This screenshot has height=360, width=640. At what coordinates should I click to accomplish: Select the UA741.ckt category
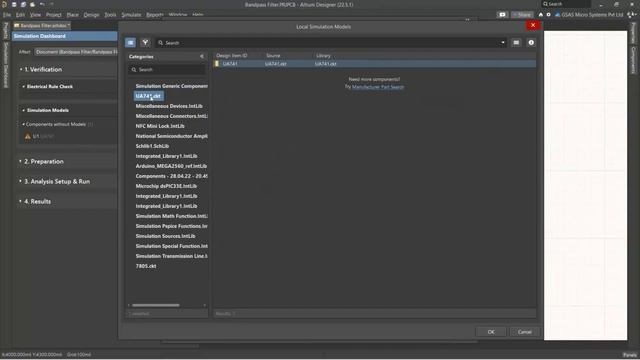tap(148, 96)
